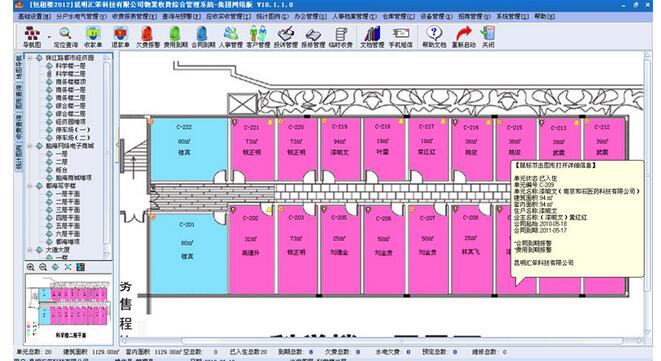661x361 pixels.
Task: Open 手机短信 SMS messaging tool
Action: click(x=400, y=37)
